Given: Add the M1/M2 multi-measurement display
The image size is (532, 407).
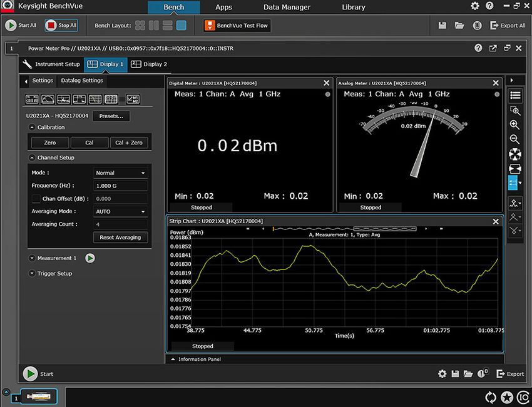Looking at the screenshot, I should pos(133,99).
